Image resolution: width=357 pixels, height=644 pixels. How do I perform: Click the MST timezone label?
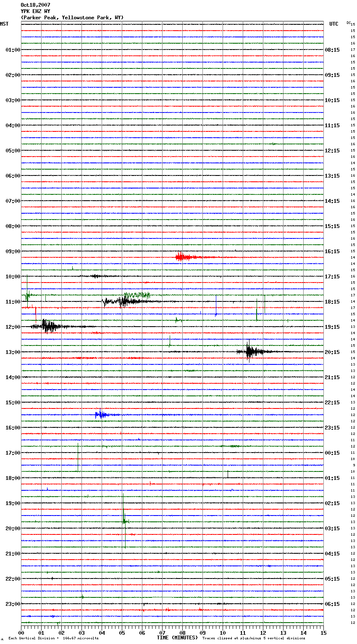[x=4, y=24]
